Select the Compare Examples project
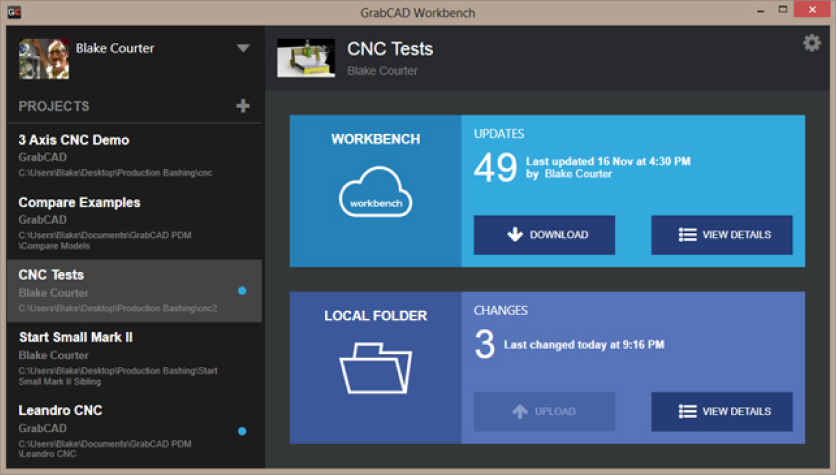This screenshot has width=836, height=475. click(134, 223)
